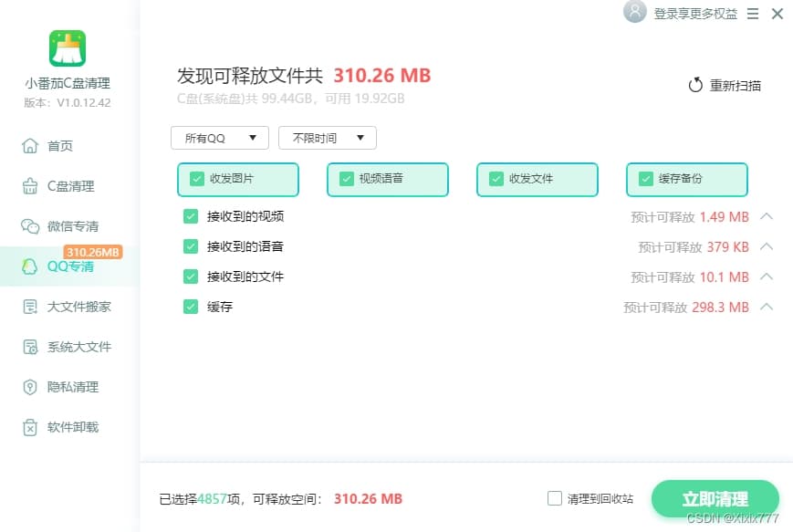The image size is (793, 532).
Task: Enable the 清理到回收站 checkbox
Action: coord(555,498)
